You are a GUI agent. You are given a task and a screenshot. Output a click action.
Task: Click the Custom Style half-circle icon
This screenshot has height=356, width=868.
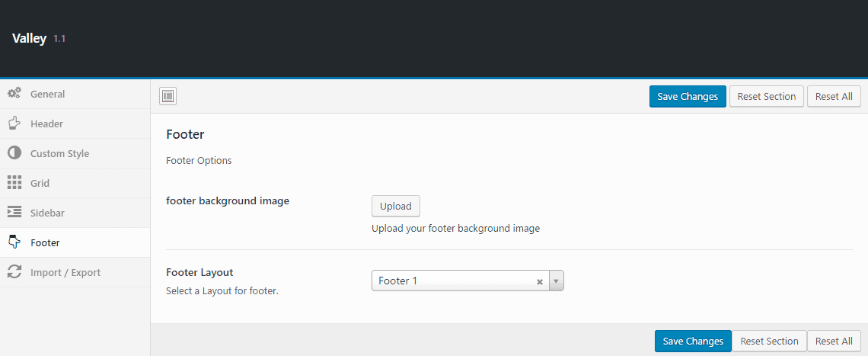click(14, 153)
